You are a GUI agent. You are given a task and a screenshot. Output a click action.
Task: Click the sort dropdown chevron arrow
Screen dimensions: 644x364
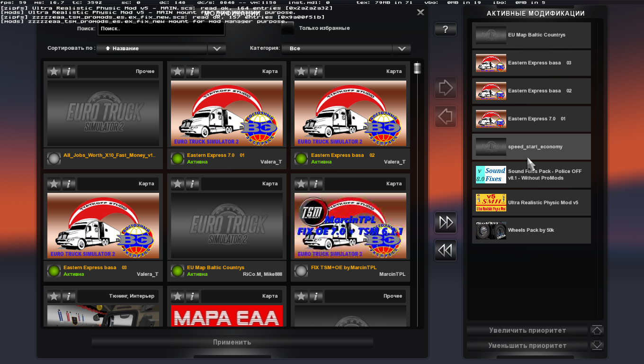pyautogui.click(x=217, y=48)
